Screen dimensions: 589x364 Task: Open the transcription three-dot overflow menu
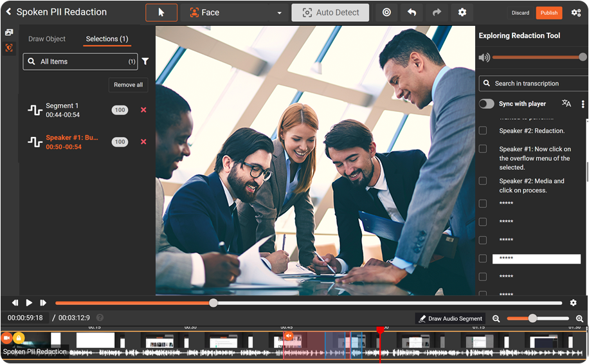583,104
